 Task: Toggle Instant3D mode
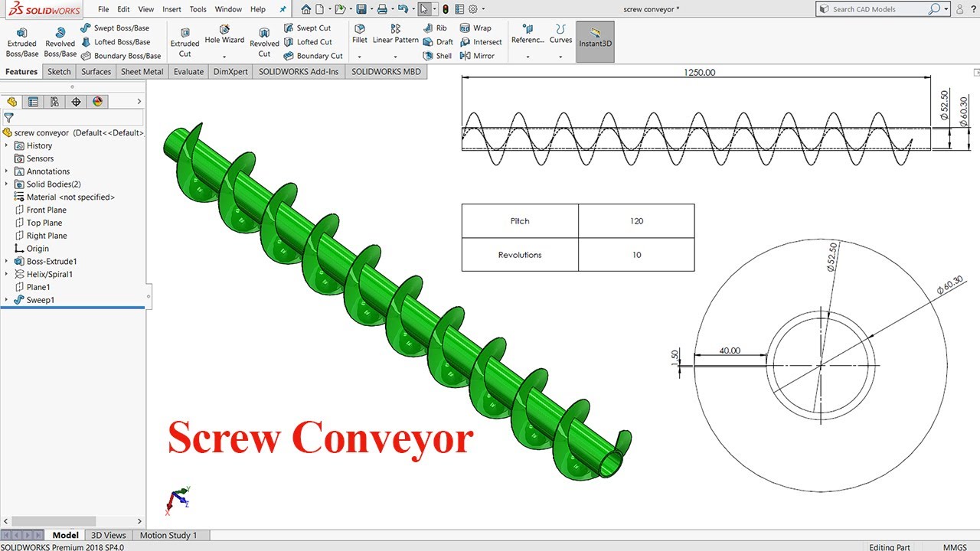(595, 41)
